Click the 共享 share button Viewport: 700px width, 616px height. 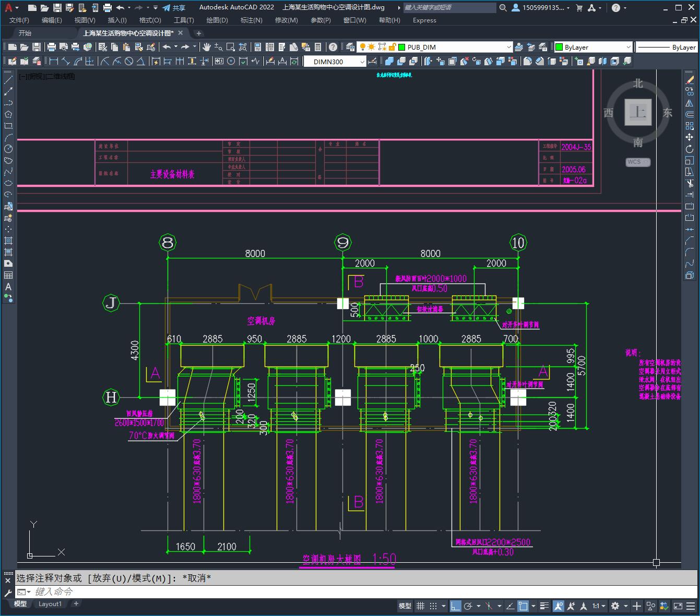174,7
